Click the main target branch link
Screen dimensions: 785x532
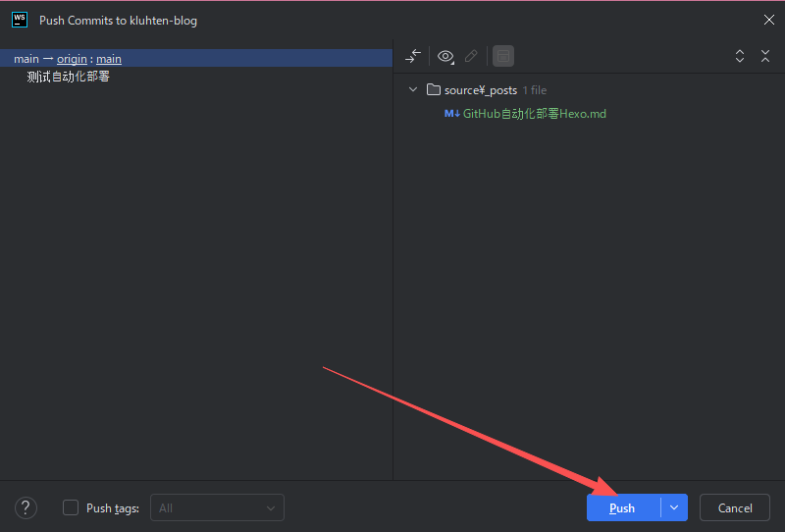[x=109, y=59]
